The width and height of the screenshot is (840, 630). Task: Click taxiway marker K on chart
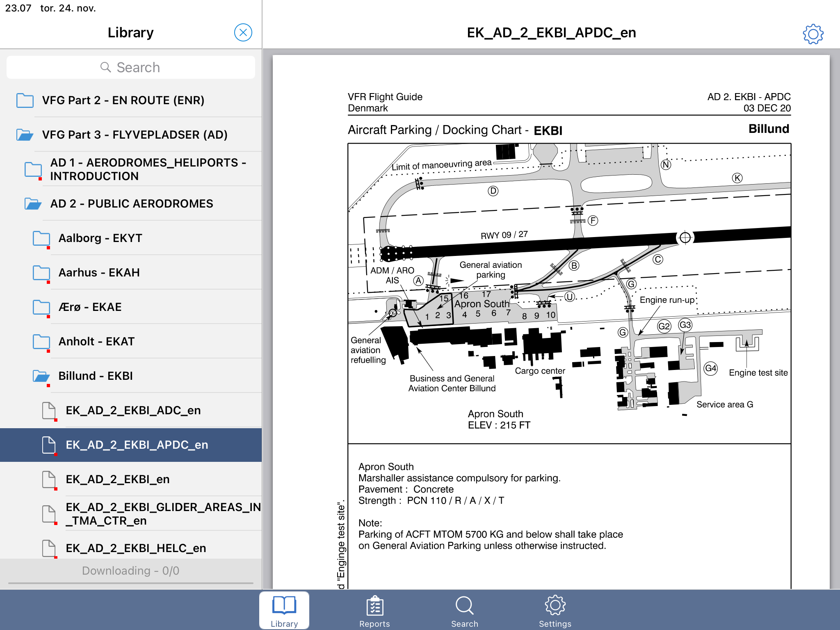point(737,178)
